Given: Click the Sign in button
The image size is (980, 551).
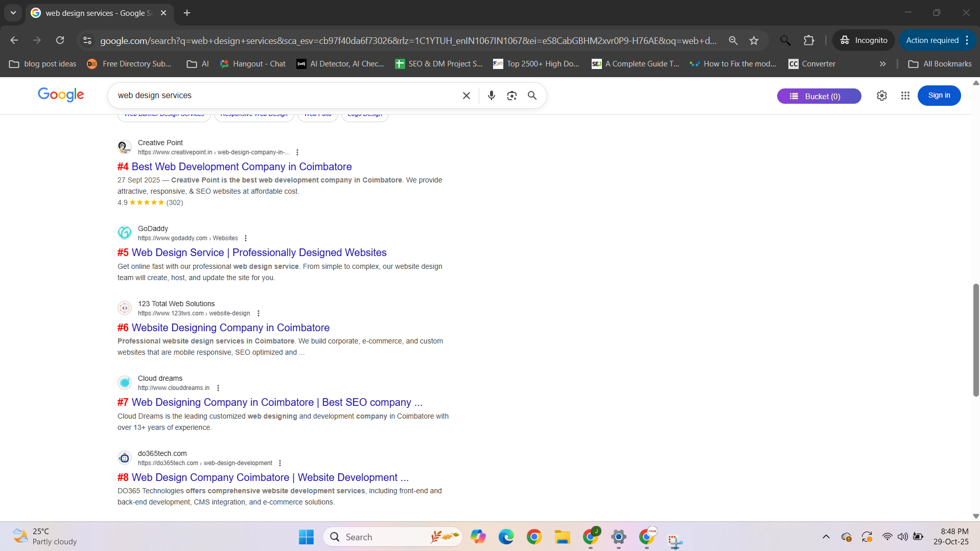Looking at the screenshot, I should point(939,96).
